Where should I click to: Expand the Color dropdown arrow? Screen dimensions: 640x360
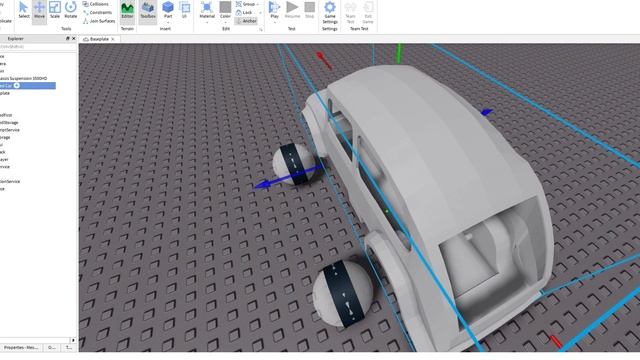(225, 22)
